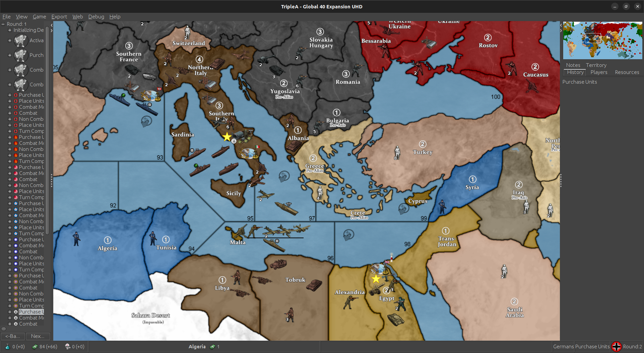Image resolution: width=644 pixels, height=353 pixels.
Task: Open the Export menu
Action: click(59, 16)
